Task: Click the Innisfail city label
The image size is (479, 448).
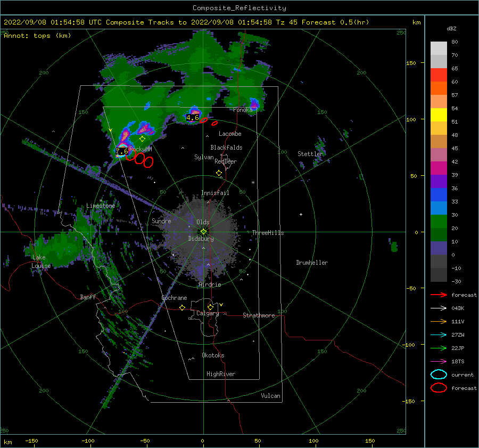Action: 215,193
